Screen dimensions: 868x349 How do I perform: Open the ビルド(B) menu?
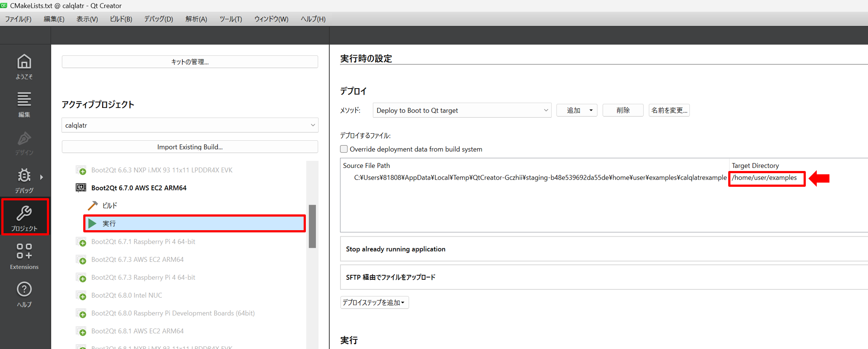coord(120,19)
